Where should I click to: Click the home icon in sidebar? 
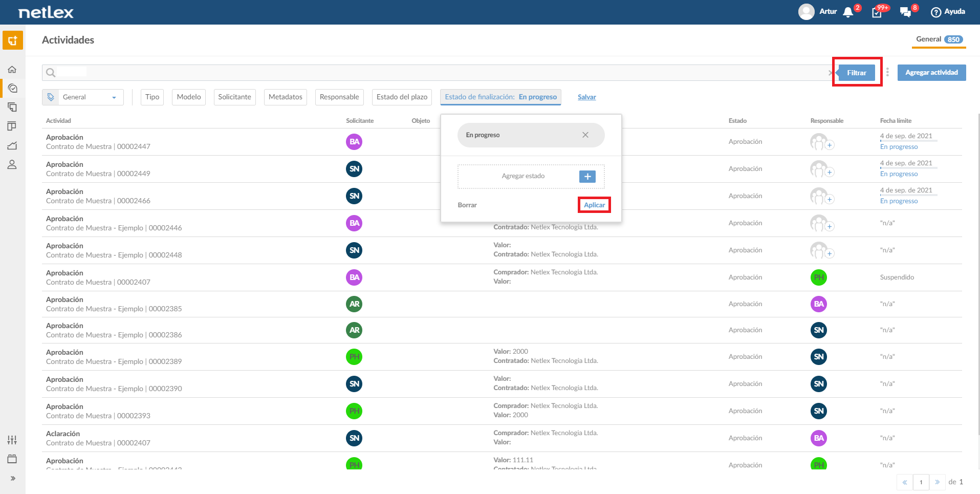tap(12, 70)
